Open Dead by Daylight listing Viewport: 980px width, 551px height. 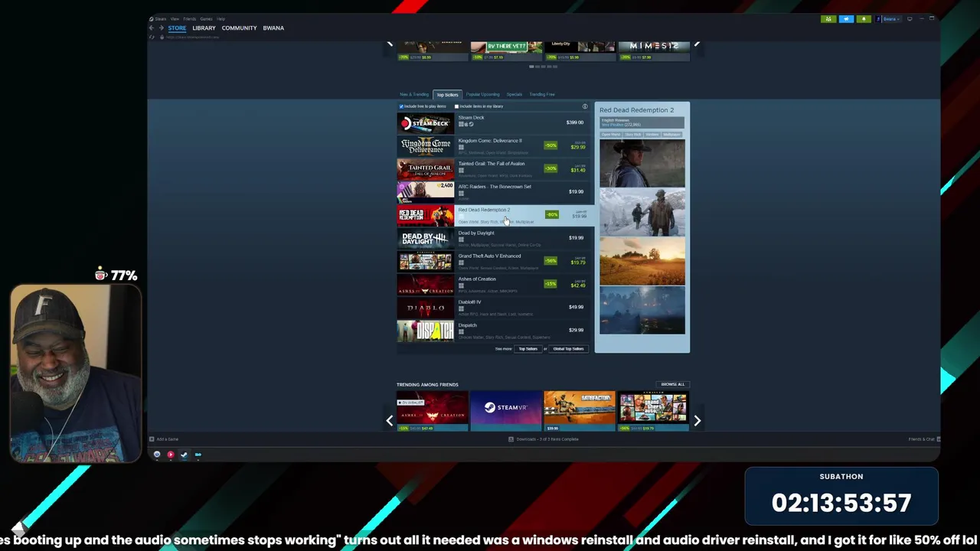492,238
